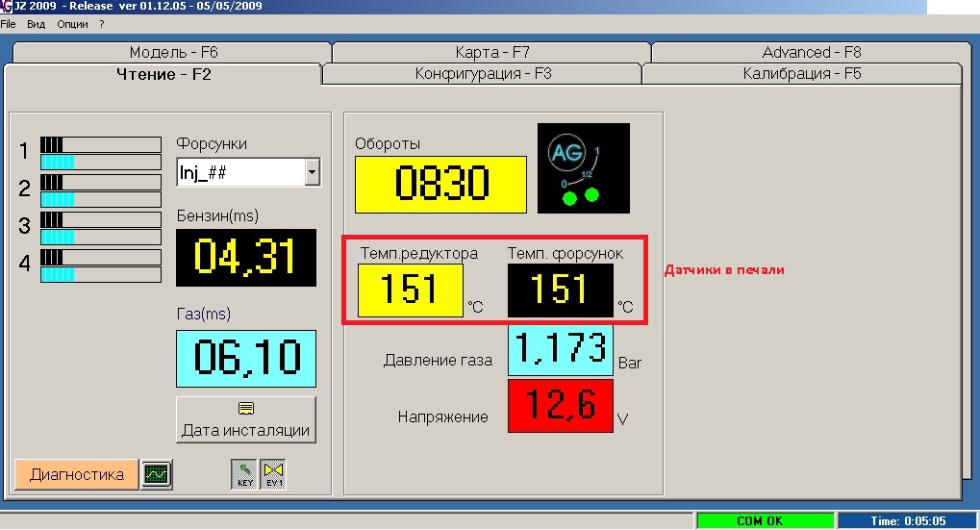Click the Обороты 0830 RPM display
The width and height of the screenshot is (980, 530).
point(440,184)
